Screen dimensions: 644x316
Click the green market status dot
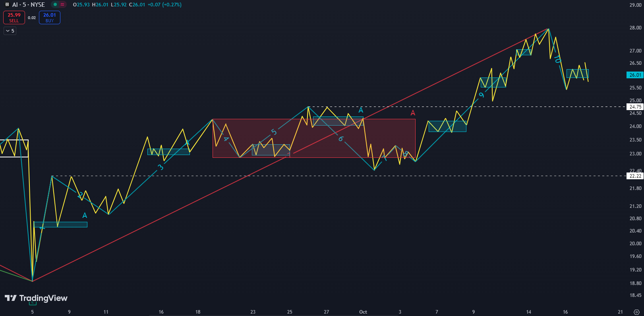tap(55, 5)
